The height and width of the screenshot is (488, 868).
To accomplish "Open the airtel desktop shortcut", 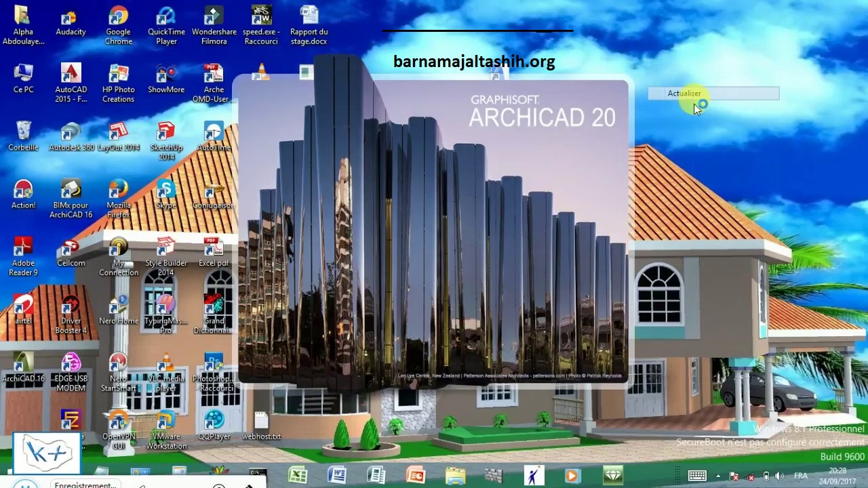I will point(23,309).
